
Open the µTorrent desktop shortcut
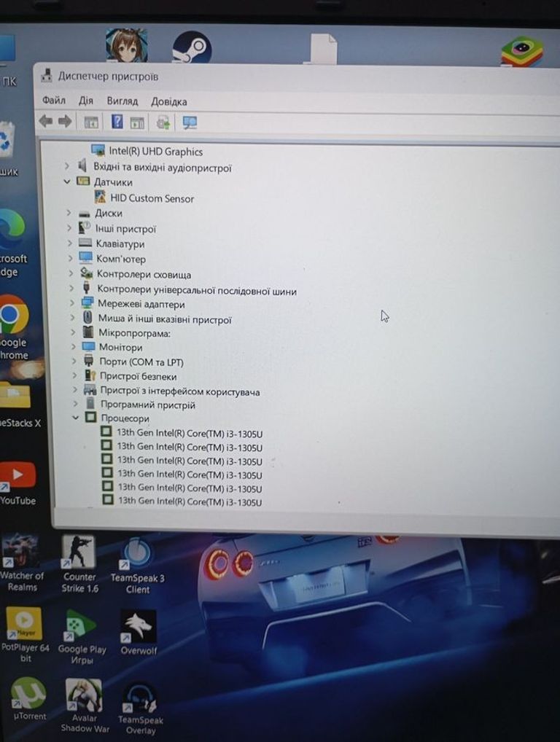(x=29, y=698)
